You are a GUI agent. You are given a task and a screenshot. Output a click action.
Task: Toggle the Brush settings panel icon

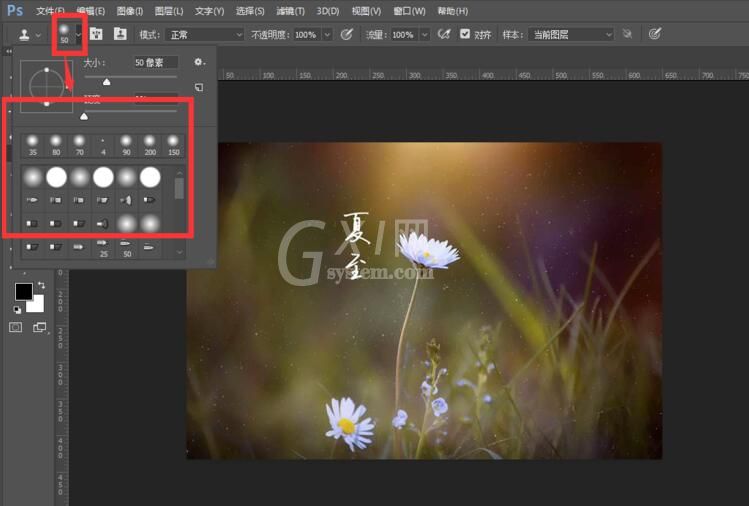[96, 34]
